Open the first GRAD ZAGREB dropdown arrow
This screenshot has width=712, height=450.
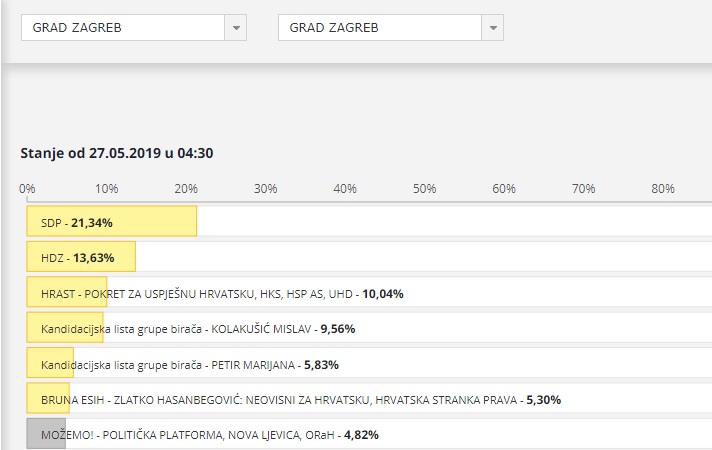coord(236,28)
